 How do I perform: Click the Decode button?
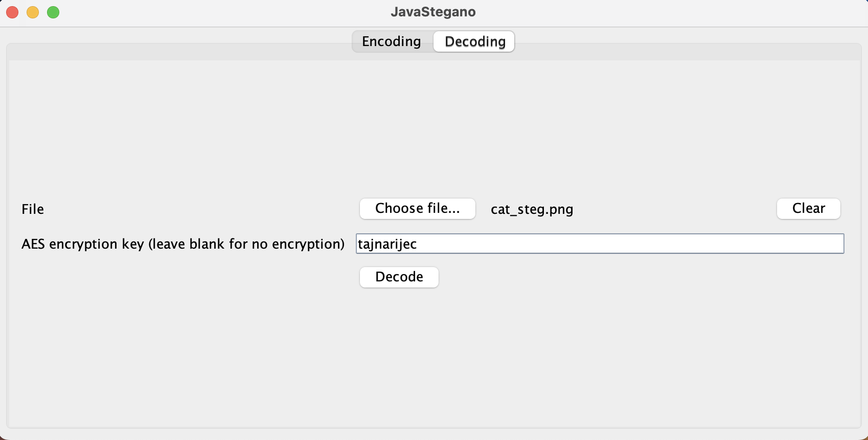pyautogui.click(x=399, y=277)
